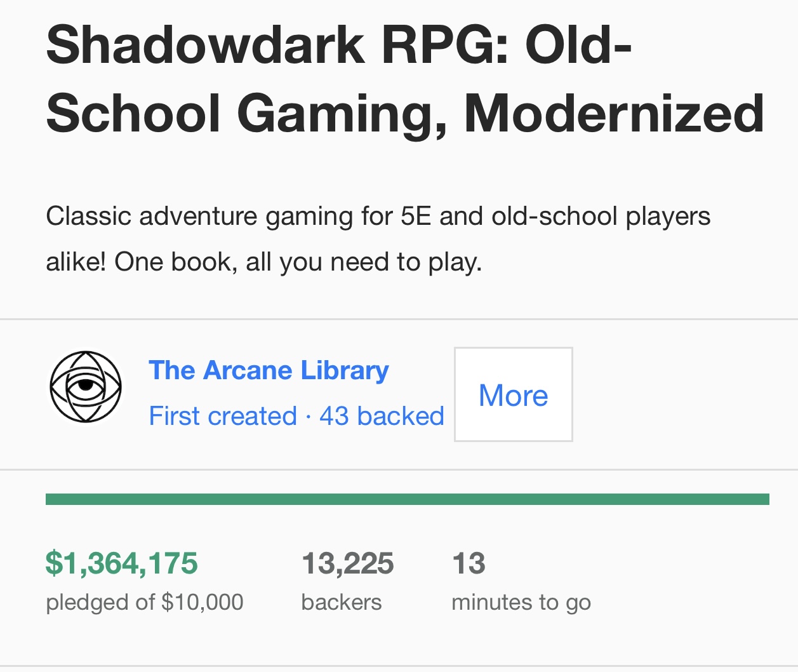Click the "pledged of $10,000" label
The image size is (798, 672).
tap(145, 602)
